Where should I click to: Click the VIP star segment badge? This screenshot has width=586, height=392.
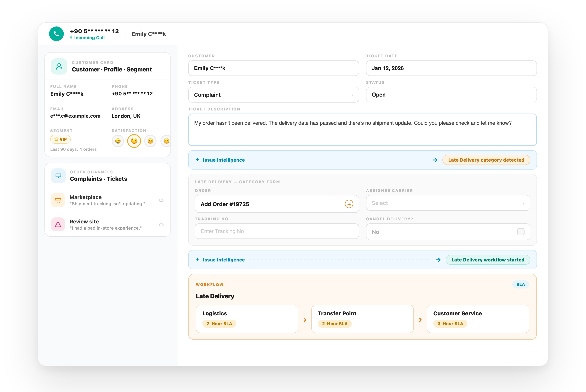pos(60,139)
